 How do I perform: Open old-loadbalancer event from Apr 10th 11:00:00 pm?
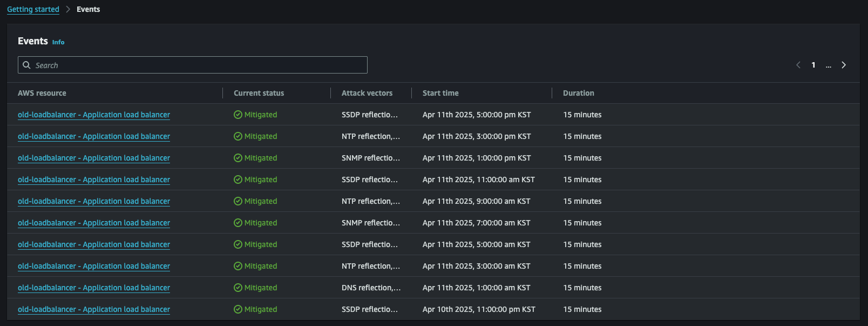click(94, 309)
